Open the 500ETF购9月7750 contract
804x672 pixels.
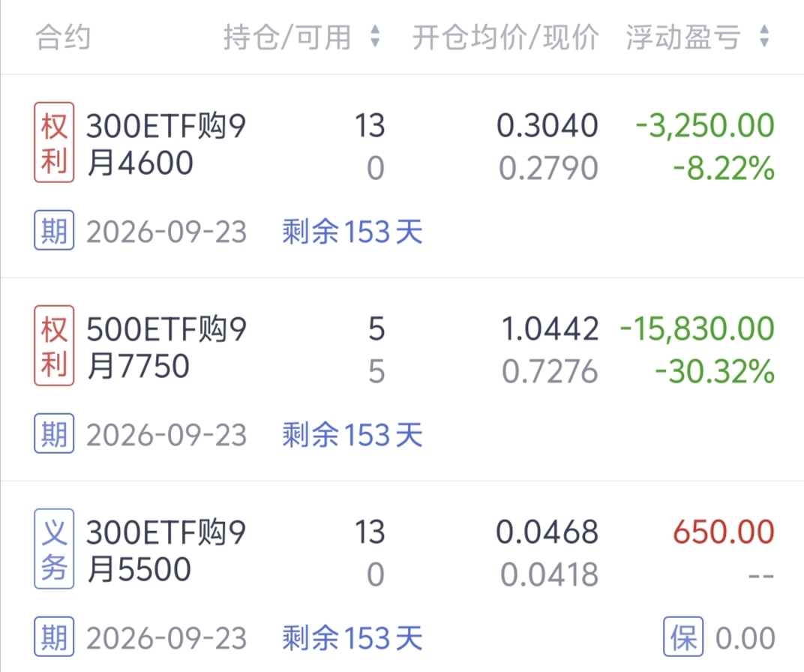(x=166, y=346)
